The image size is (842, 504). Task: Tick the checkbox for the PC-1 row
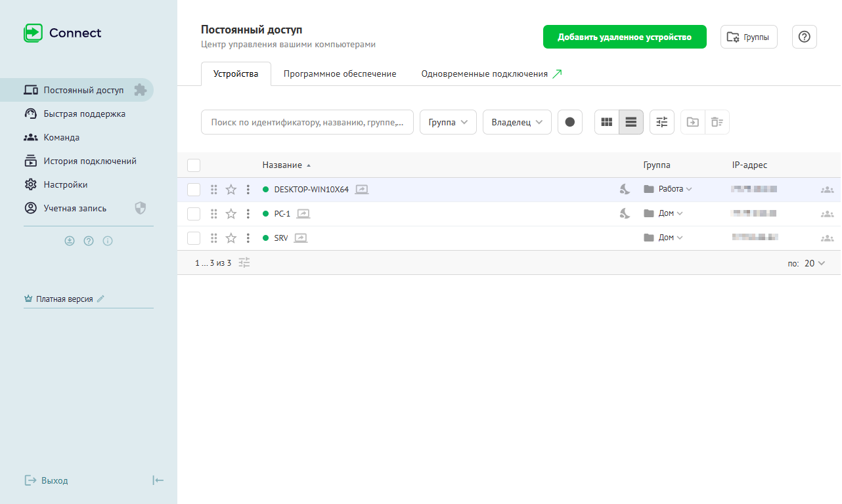point(194,213)
